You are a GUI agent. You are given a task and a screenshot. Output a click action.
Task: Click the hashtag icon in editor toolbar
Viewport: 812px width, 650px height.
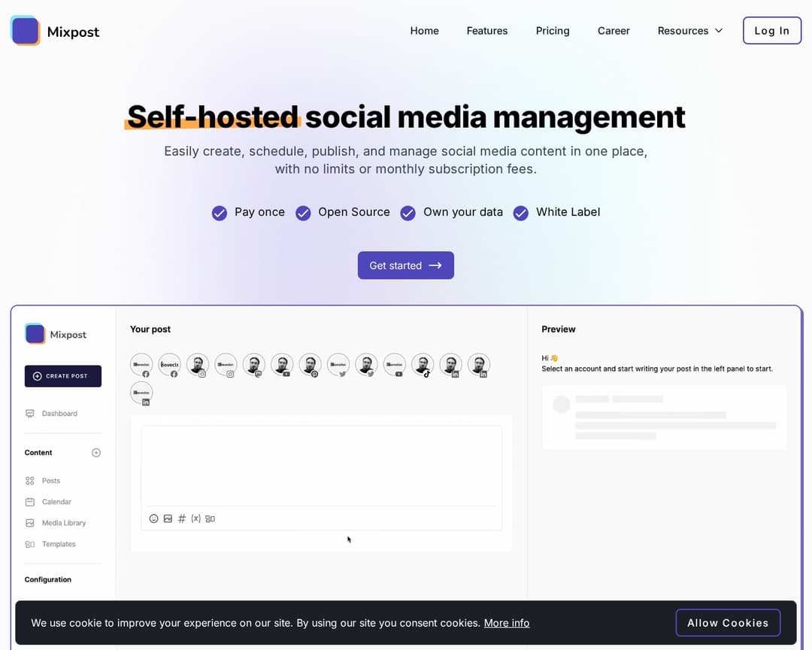(x=182, y=518)
